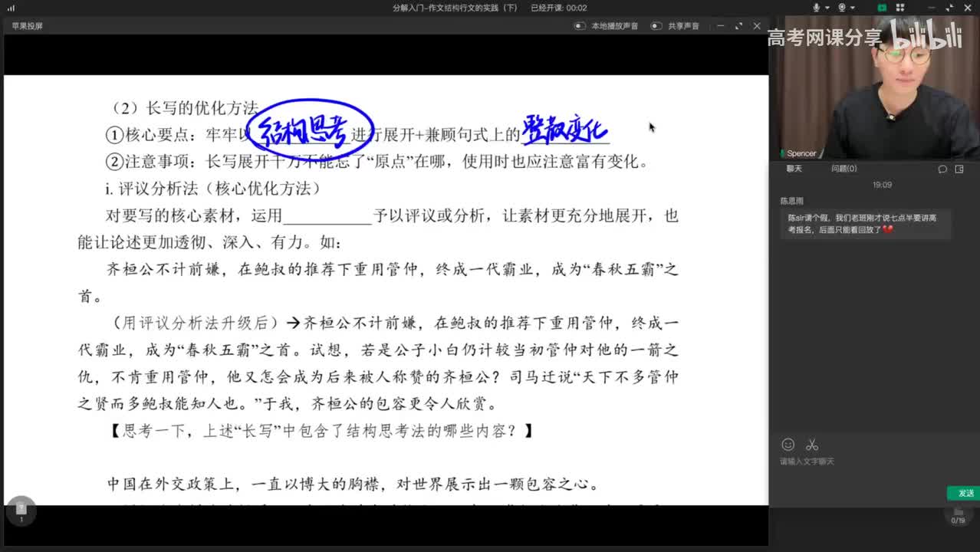Click 陈思雨's chat message bubble
This screenshot has height=552, width=980.
pos(866,223)
